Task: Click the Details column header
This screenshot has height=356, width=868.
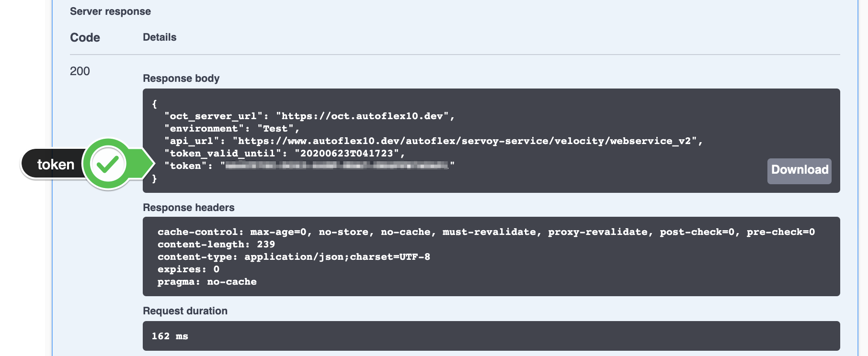Action: (160, 37)
